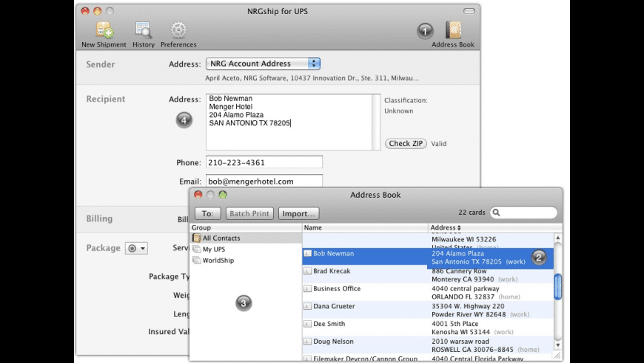This screenshot has height=363, width=644.
Task: Select the Dee Smith contact row
Action: pyautogui.click(x=428, y=328)
